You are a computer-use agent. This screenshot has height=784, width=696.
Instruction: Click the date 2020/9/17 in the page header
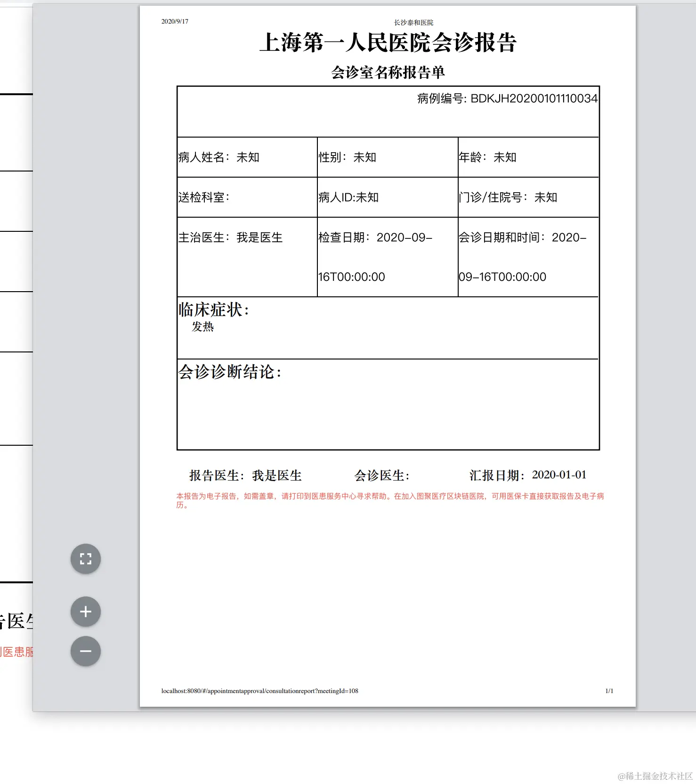point(175,21)
